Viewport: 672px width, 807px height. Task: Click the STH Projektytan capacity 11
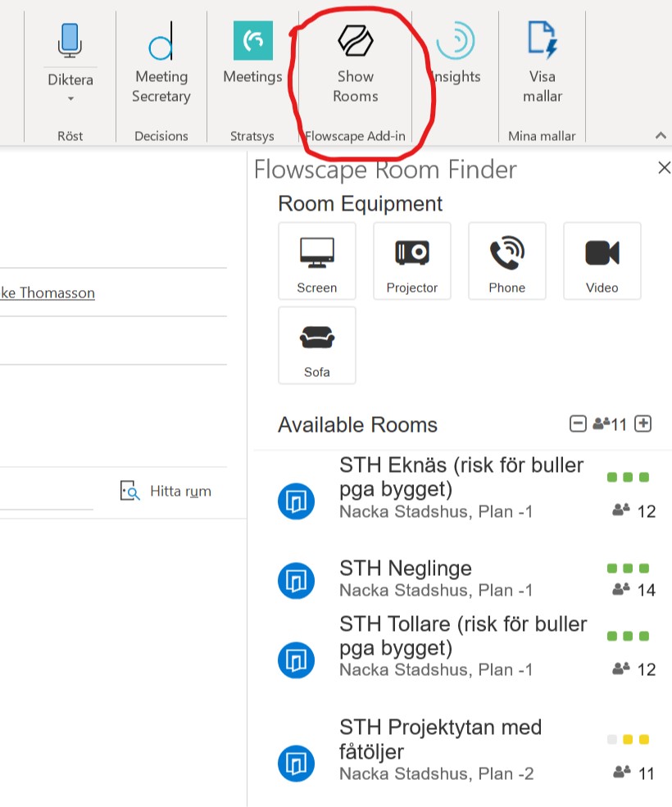click(x=634, y=773)
